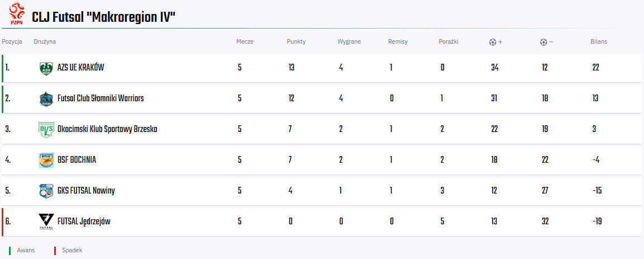Click the Futsal Jędrzejów logo
The image size is (644, 259).
click(46, 222)
